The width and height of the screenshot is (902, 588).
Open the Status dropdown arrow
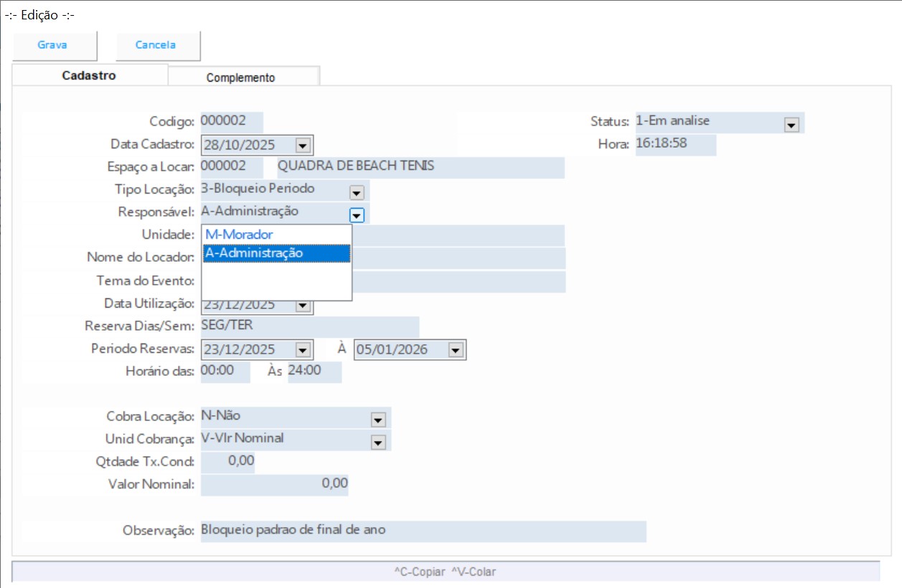coord(791,125)
